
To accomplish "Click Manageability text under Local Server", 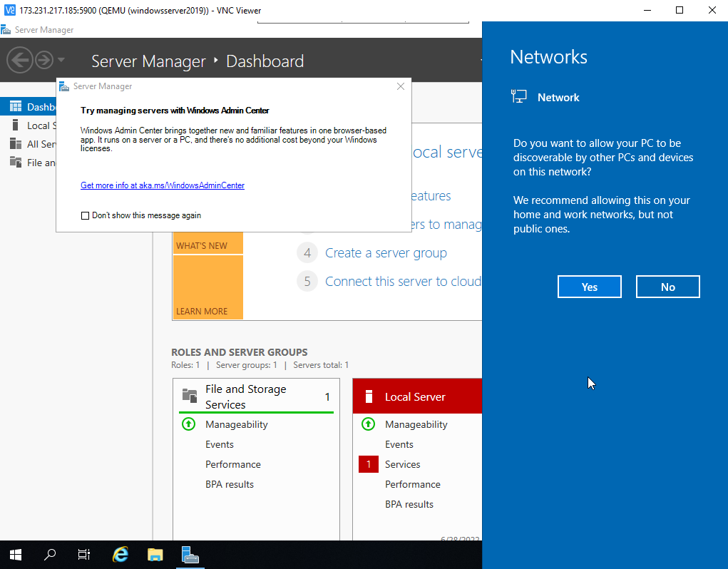I will 416,425.
